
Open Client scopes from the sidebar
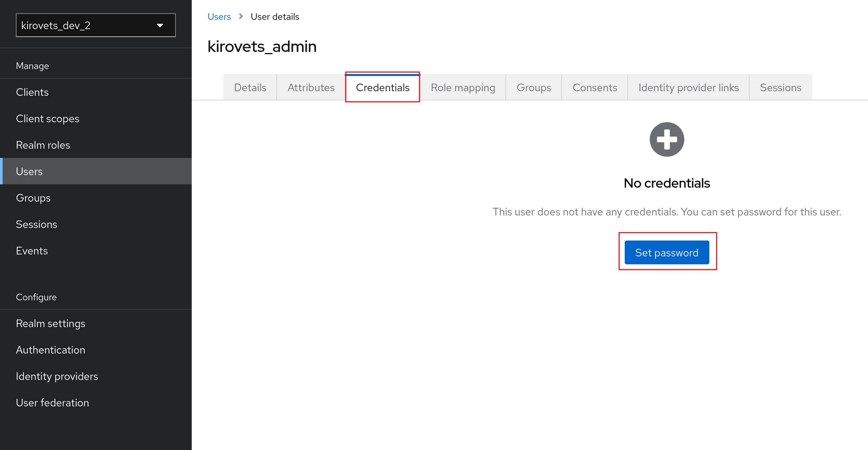point(48,119)
